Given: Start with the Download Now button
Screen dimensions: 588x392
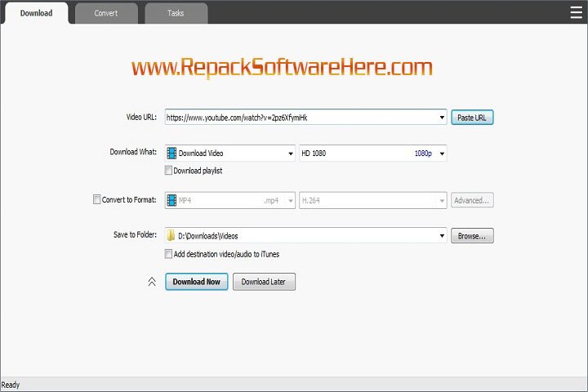Looking at the screenshot, I should pyautogui.click(x=197, y=282).
